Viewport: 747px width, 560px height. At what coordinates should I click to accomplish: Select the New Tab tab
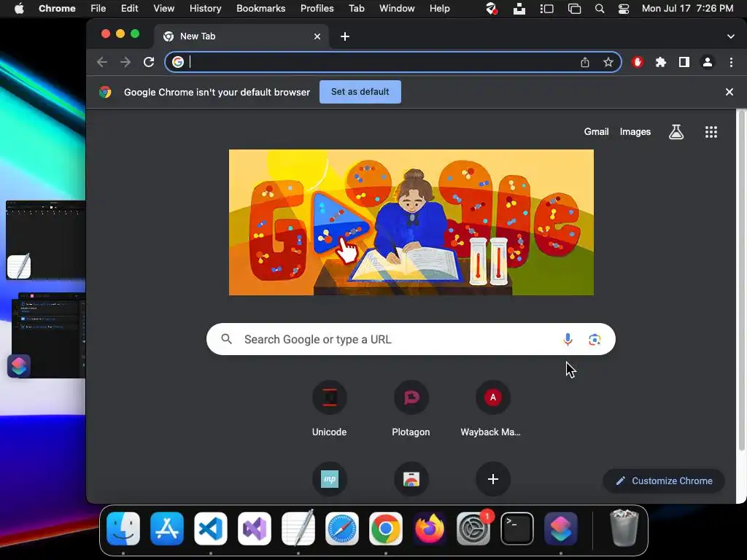click(241, 36)
